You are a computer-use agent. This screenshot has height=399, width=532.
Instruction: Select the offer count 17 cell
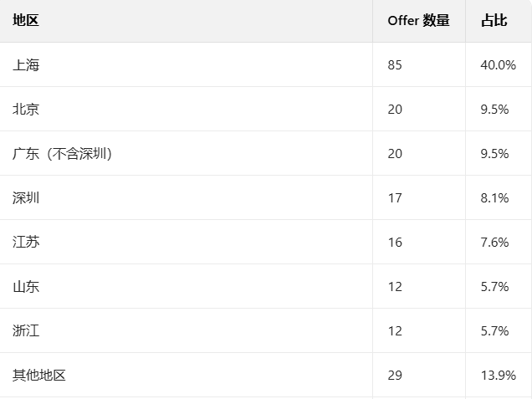395,198
